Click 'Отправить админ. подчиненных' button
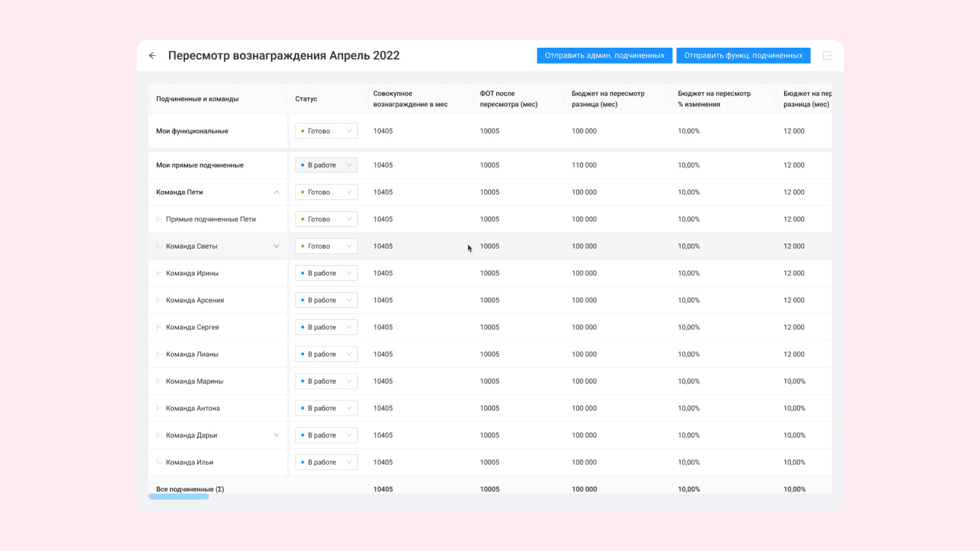The image size is (980, 551). click(x=605, y=56)
